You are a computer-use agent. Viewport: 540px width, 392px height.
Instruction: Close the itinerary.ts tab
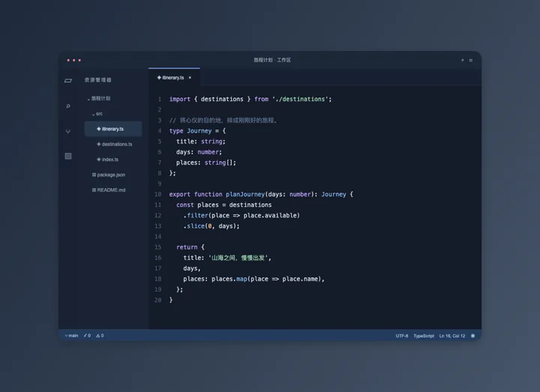[x=190, y=78]
